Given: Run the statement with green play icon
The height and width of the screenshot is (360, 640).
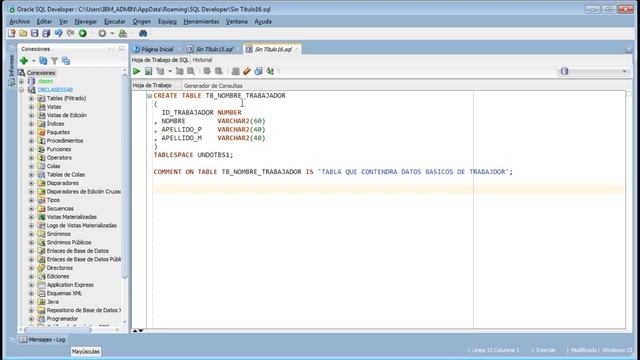Looking at the screenshot, I should (136, 71).
